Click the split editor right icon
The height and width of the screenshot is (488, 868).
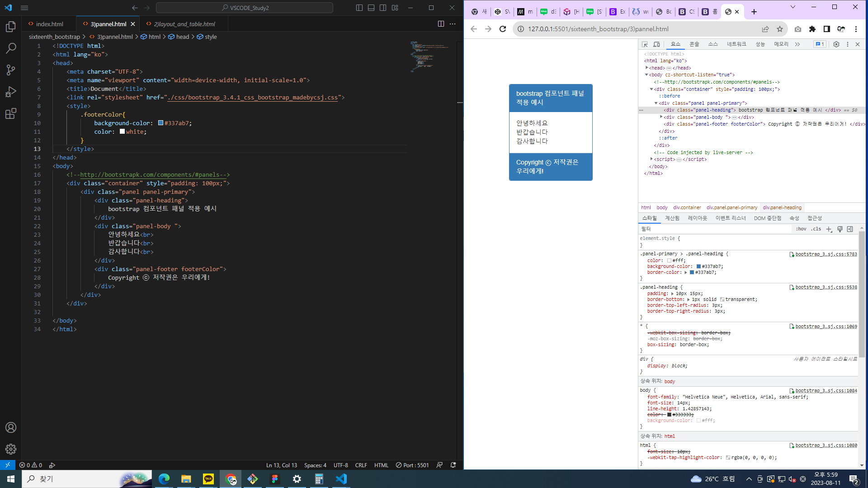coord(441,24)
